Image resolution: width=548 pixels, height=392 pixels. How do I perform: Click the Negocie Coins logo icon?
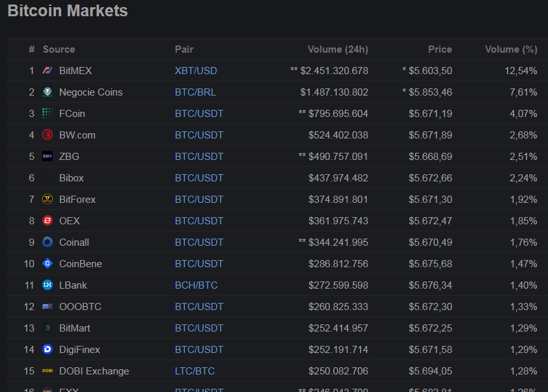coord(48,92)
